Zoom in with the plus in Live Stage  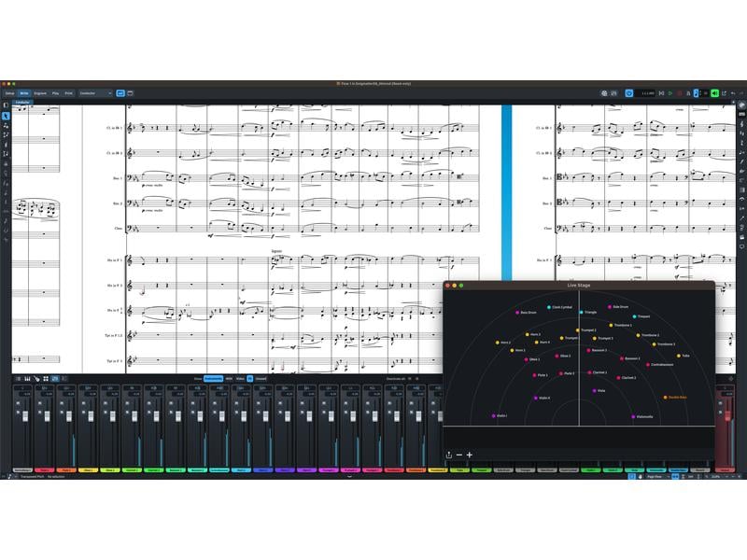click(470, 455)
